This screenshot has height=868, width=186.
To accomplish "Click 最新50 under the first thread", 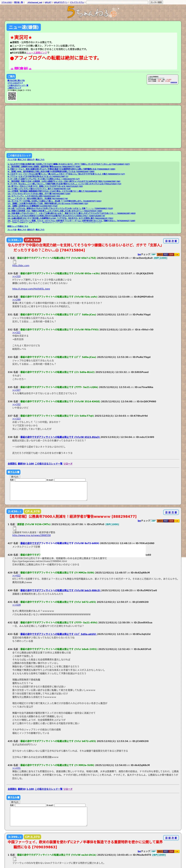I will click(22, 464).
